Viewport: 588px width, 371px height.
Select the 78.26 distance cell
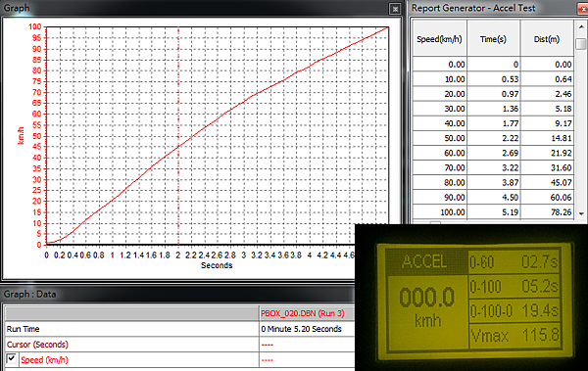pos(547,212)
